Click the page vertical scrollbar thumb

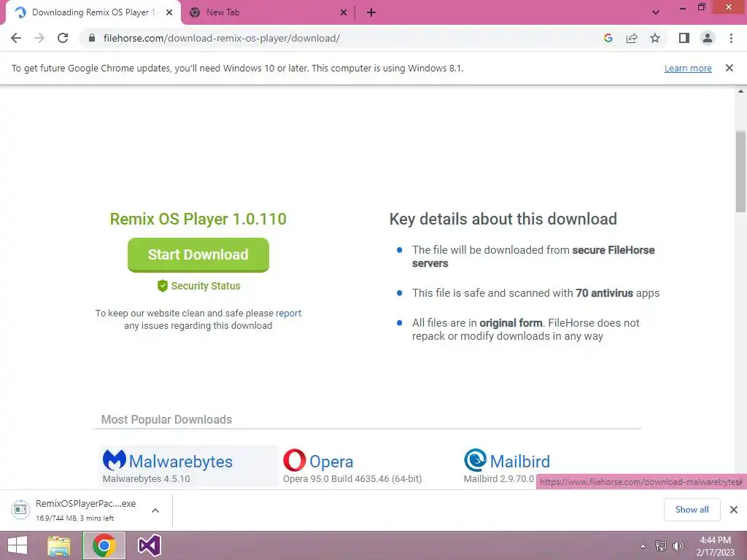click(741, 171)
